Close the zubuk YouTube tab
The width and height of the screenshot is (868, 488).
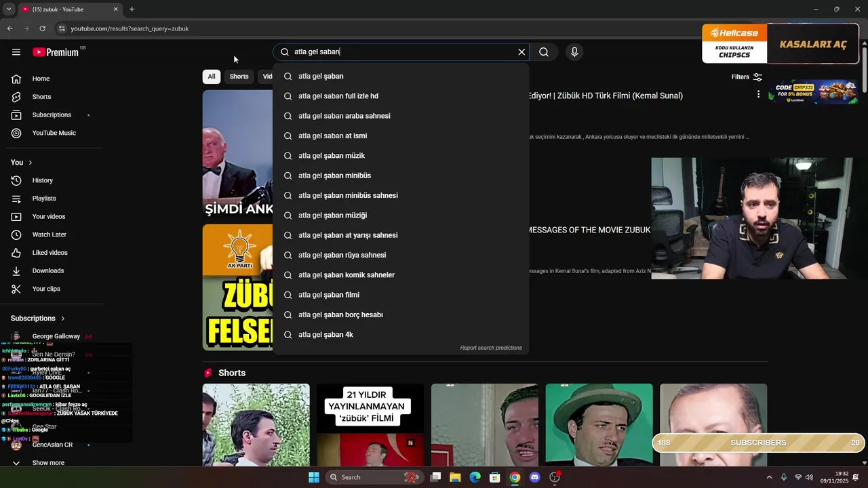coord(115,9)
